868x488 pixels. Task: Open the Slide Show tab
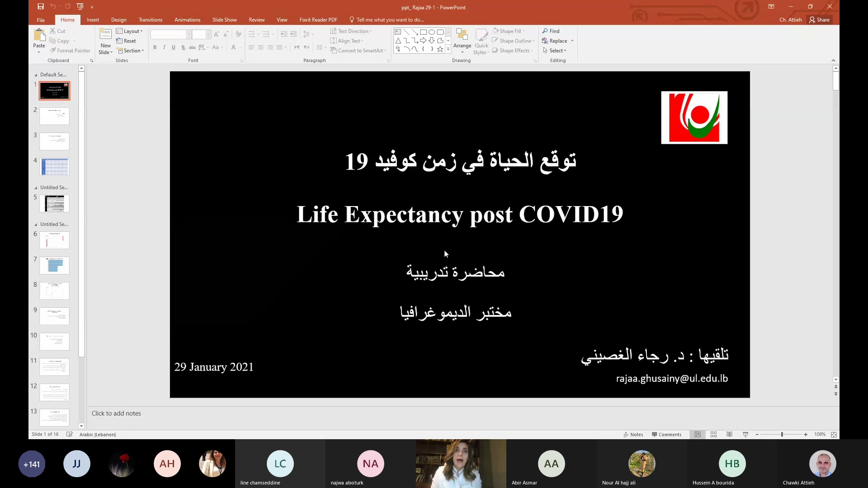[224, 20]
